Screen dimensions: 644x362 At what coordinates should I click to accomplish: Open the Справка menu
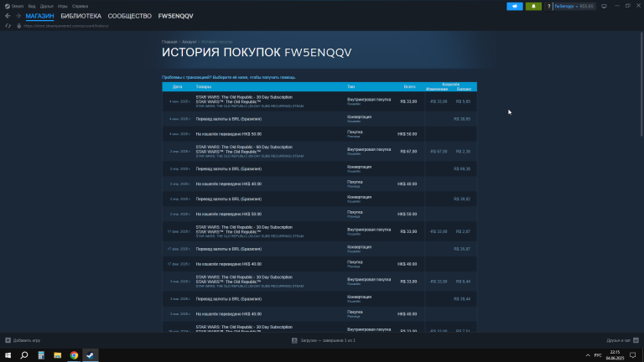pos(80,6)
